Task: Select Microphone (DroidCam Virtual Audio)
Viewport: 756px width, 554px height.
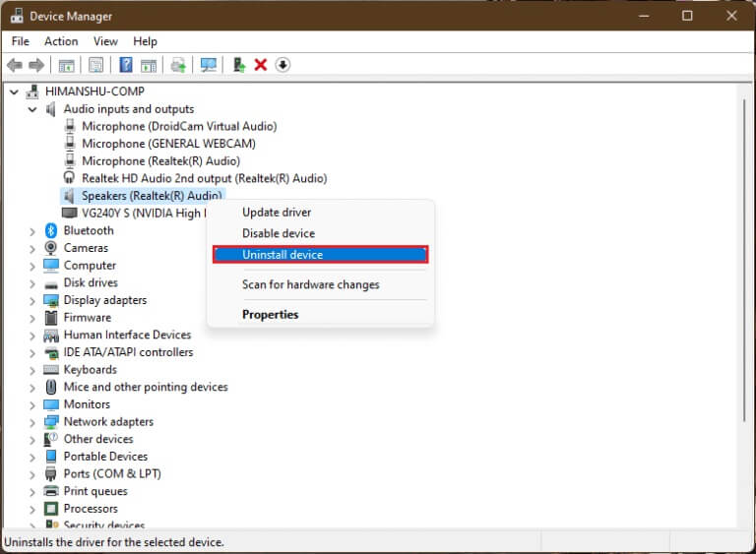Action: click(179, 126)
